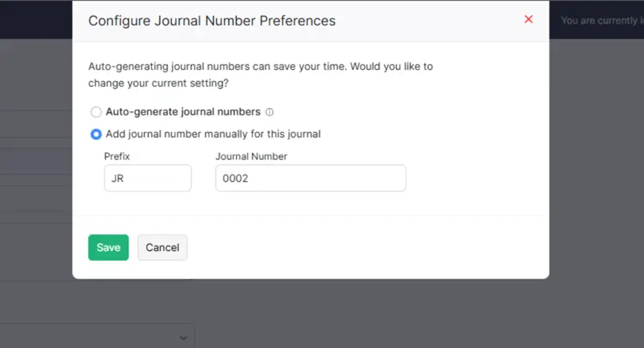The image size is (644, 348).
Task: Click the "Add journal number manually for this journal" label
Action: [x=213, y=134]
